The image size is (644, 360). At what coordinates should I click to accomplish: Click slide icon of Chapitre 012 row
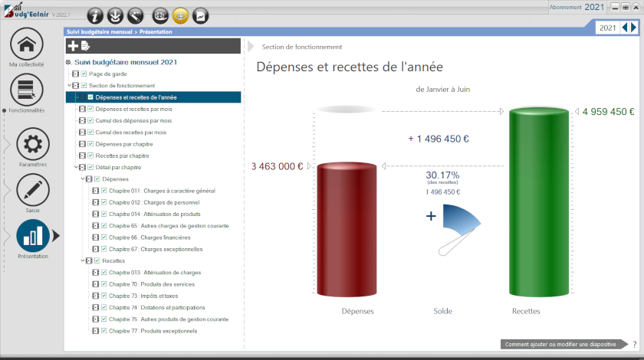[96, 202]
